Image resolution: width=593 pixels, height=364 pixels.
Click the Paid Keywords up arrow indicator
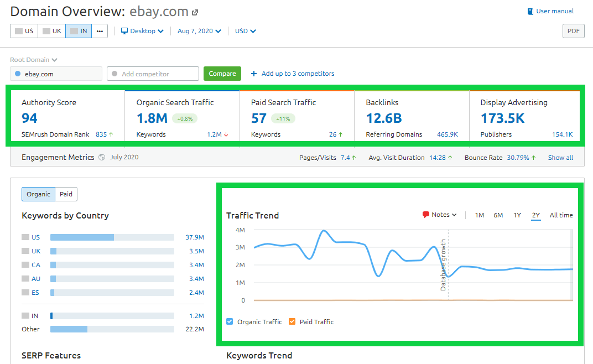pos(340,134)
